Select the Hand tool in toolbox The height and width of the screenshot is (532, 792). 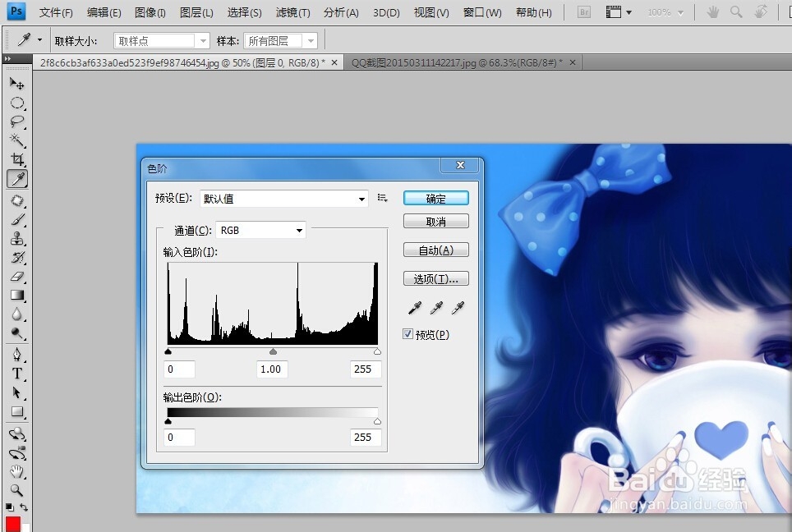pyautogui.click(x=16, y=472)
